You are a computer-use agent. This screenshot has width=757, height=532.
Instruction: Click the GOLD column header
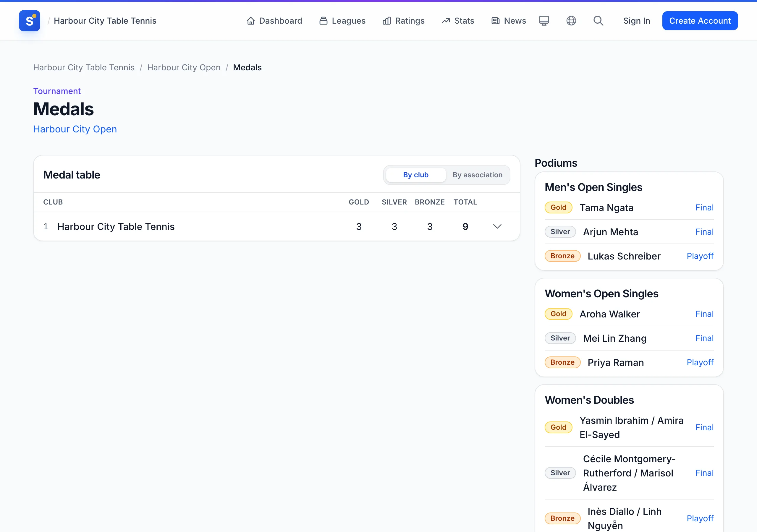point(359,202)
